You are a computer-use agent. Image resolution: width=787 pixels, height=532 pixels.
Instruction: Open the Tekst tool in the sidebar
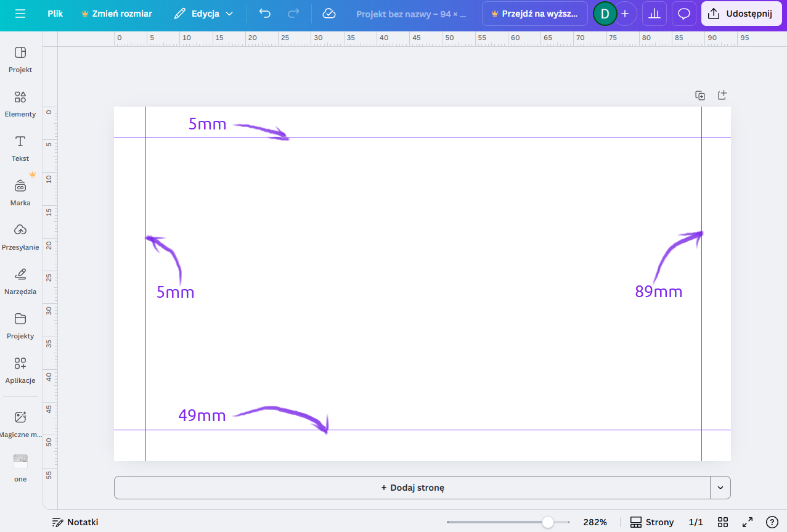[20, 147]
